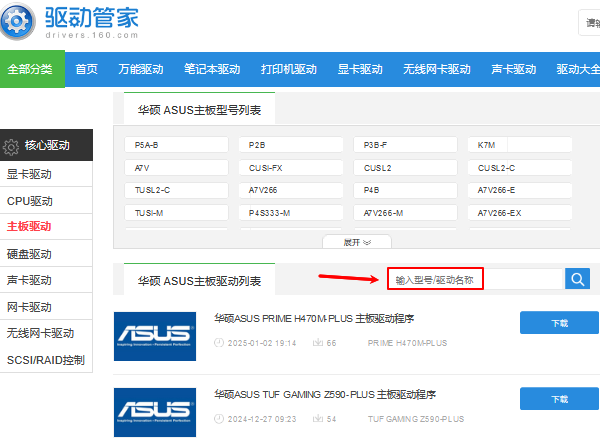Click the 核心驱动 gear icon
This screenshot has width=600, height=445.
pyautogui.click(x=12, y=146)
